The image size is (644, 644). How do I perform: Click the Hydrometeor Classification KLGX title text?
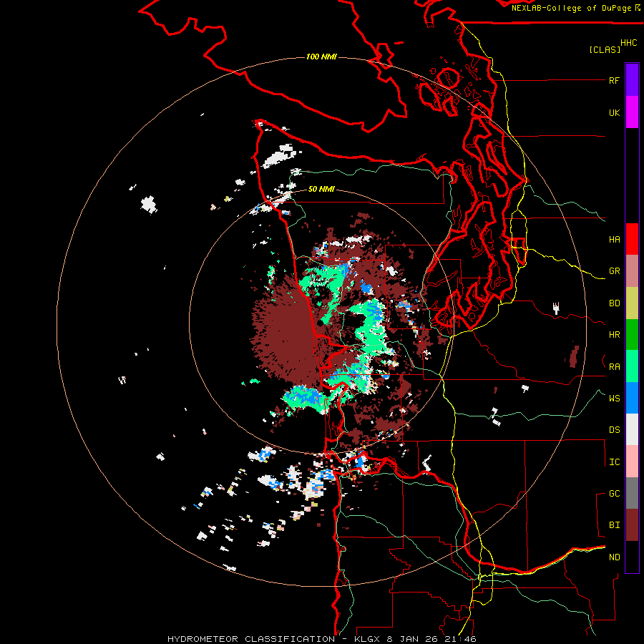(322, 639)
